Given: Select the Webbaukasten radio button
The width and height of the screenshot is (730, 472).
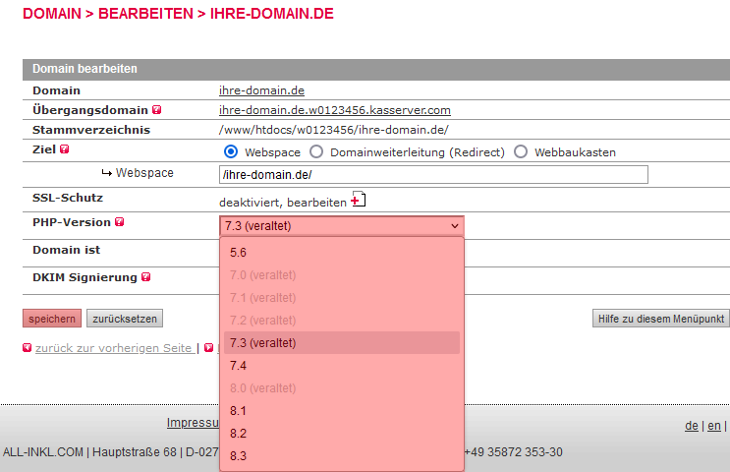Looking at the screenshot, I should click(521, 152).
